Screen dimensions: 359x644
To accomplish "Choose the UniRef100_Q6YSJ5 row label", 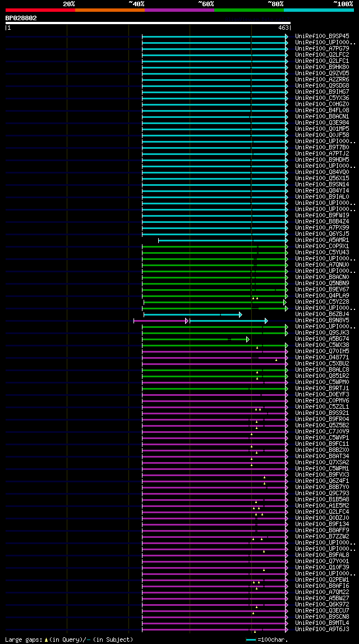I will (x=322, y=234).
